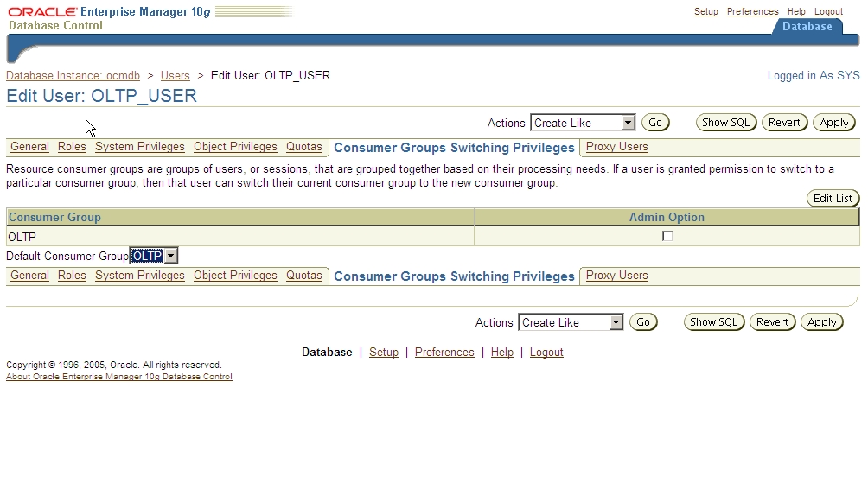Image resolution: width=868 pixels, height=502 pixels.
Task: Expand the Default Consumer Group dropdown
Action: point(154,256)
